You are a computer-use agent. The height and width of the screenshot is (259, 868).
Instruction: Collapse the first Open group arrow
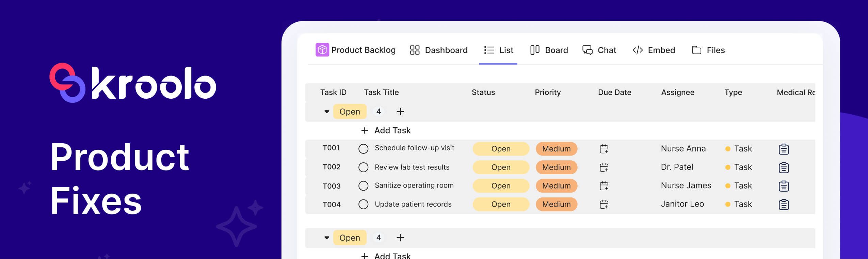(x=327, y=112)
